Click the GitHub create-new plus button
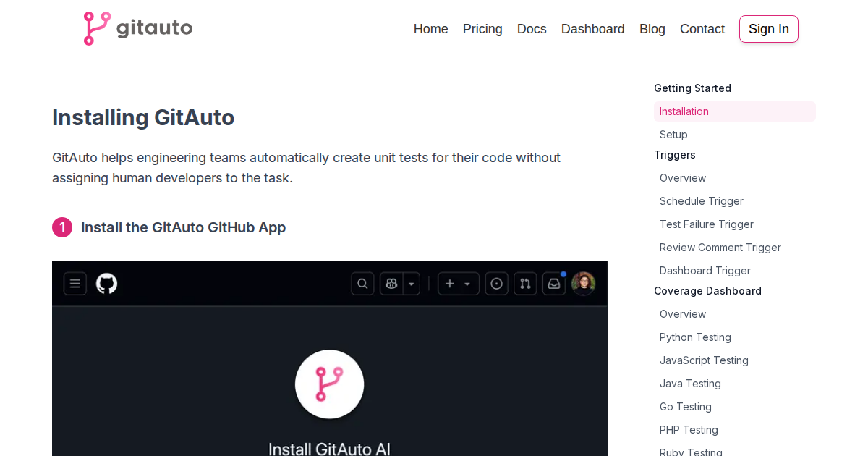 click(459, 284)
